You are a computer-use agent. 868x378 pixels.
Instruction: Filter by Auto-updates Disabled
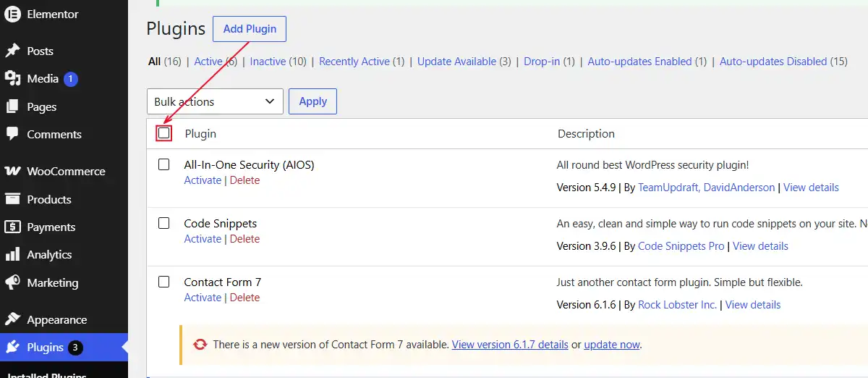click(x=773, y=62)
